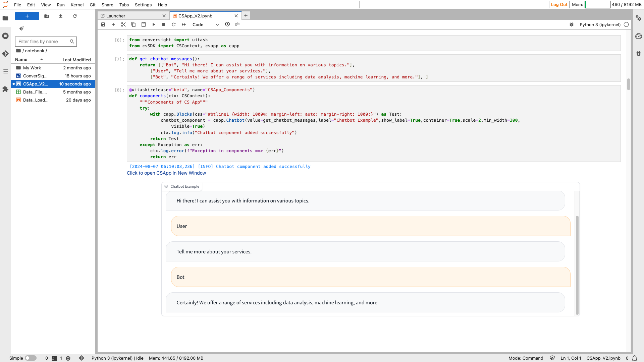Sort files by Last Modified column
The height and width of the screenshot is (362, 644).
pyautogui.click(x=76, y=60)
